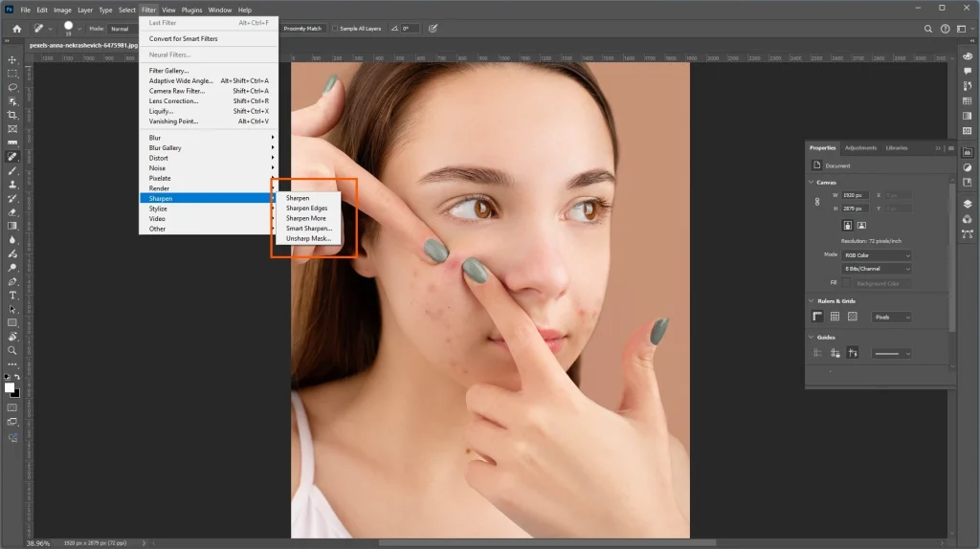The height and width of the screenshot is (549, 980).
Task: Set canvas orientation to portrait
Action: coord(848,226)
